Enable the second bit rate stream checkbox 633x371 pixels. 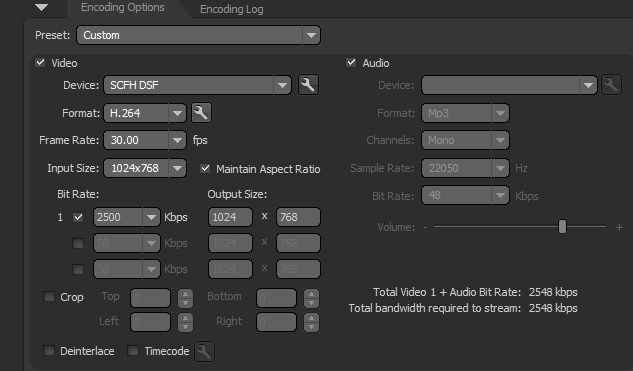point(78,243)
